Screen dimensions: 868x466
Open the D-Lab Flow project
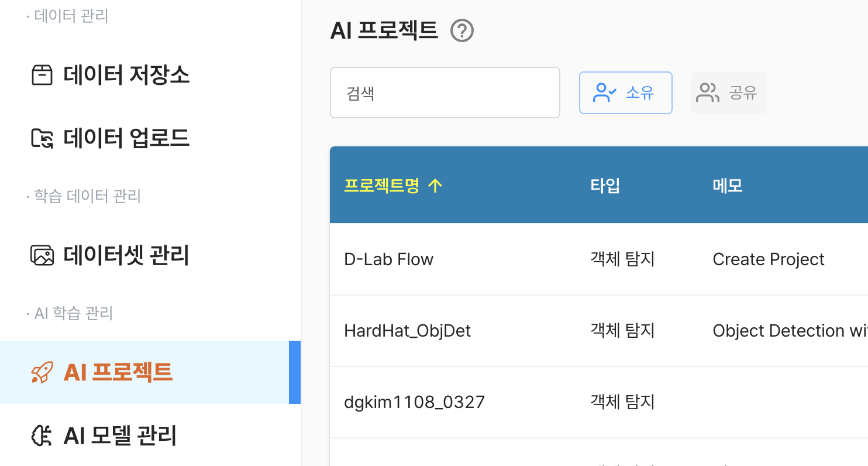389,259
